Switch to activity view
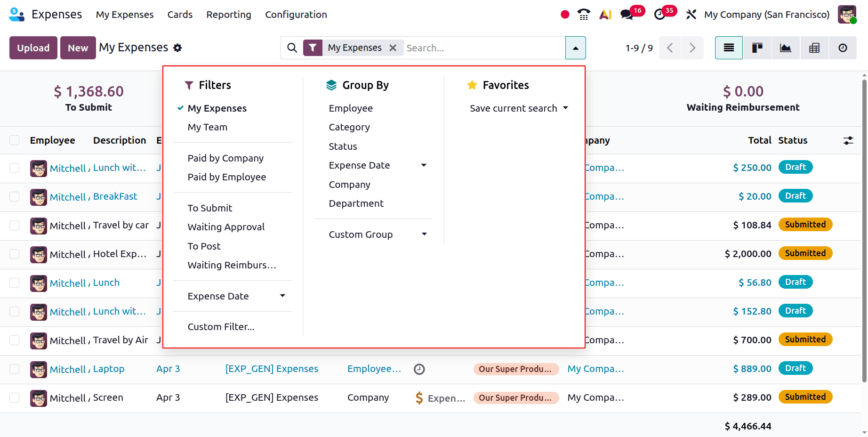This screenshot has width=868, height=437. click(843, 48)
